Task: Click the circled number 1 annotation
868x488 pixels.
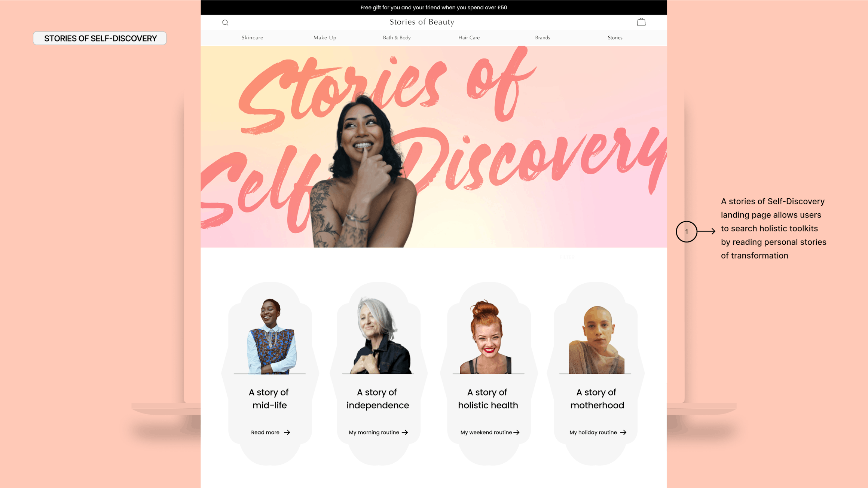Action: click(x=687, y=232)
